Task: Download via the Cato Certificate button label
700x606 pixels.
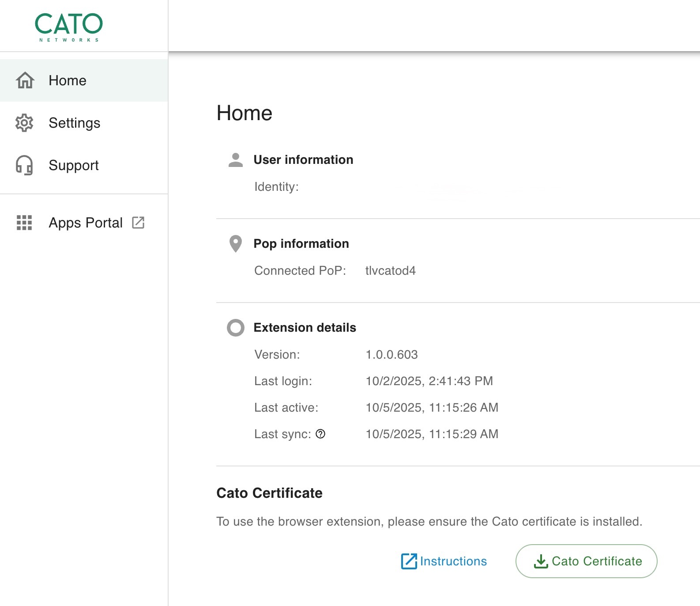Action: [597, 561]
